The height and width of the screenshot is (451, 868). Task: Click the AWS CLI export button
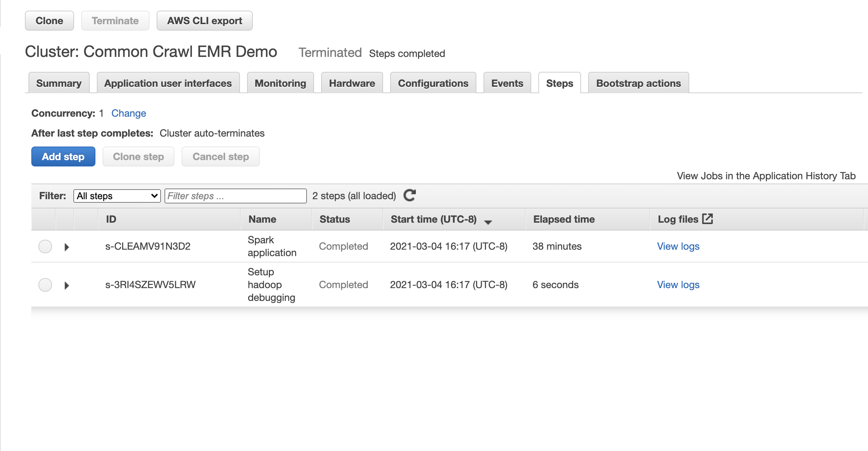[x=204, y=21]
